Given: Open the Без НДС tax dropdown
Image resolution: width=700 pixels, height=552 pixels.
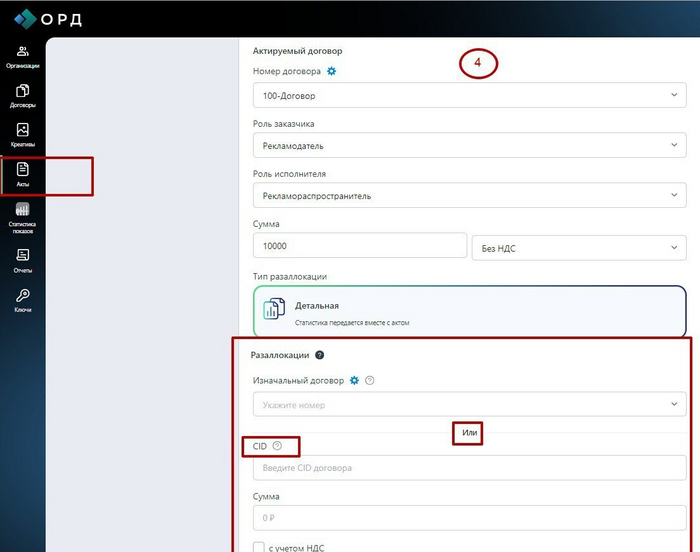Looking at the screenshot, I should [578, 246].
